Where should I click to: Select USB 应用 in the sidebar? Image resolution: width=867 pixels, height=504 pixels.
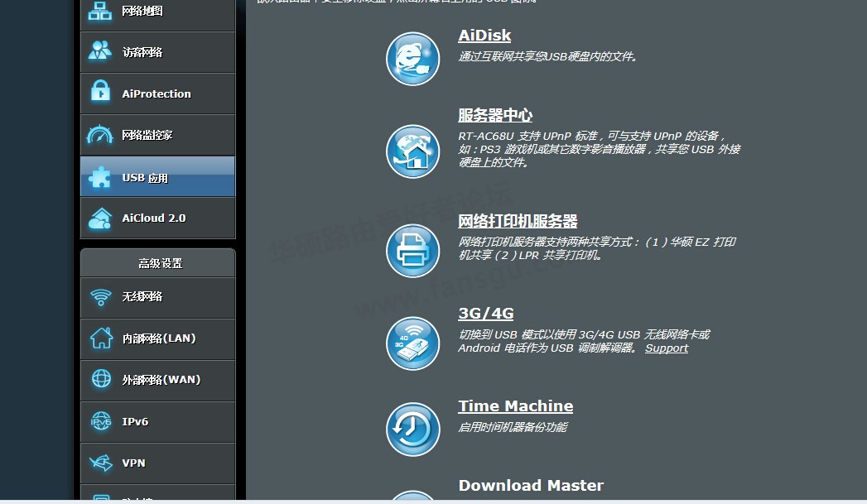(157, 177)
